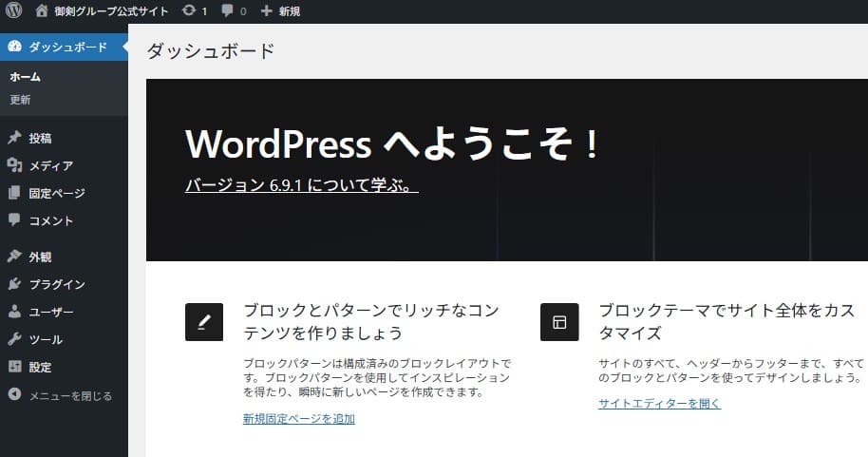Open バージョン 6.9.1 について学ぶ link
The image size is (868, 457).
pyautogui.click(x=302, y=185)
